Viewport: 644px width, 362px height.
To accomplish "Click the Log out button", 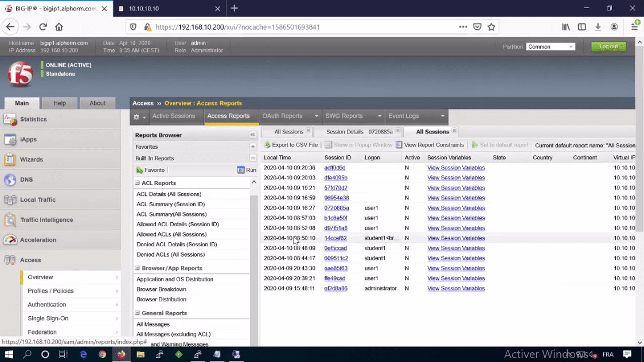I will 608,46.
